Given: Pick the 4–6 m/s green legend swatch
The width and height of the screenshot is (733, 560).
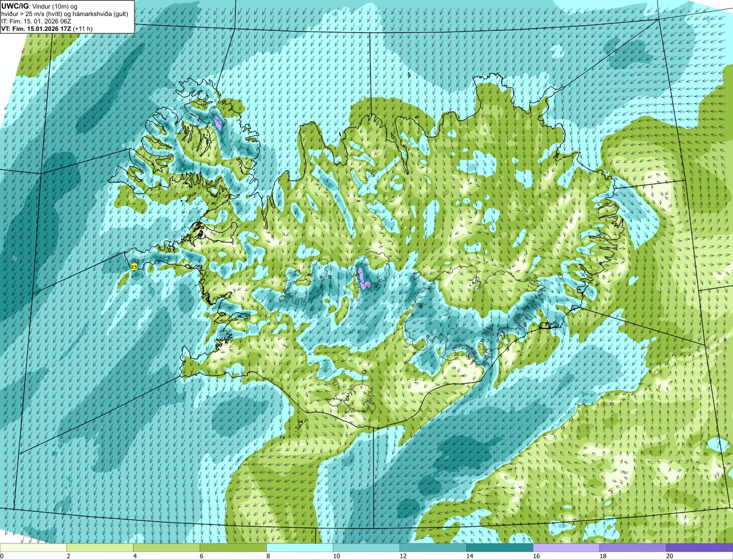Looking at the screenshot, I should coord(167,547).
